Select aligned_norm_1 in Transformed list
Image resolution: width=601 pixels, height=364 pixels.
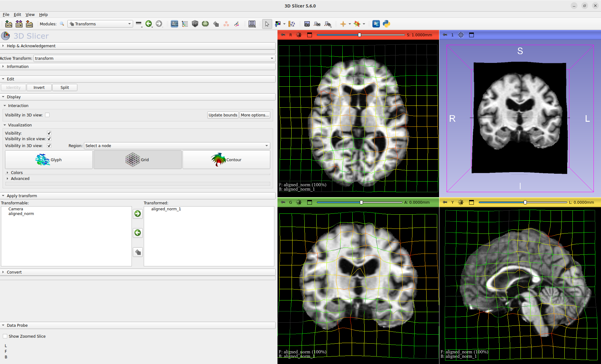point(166,209)
